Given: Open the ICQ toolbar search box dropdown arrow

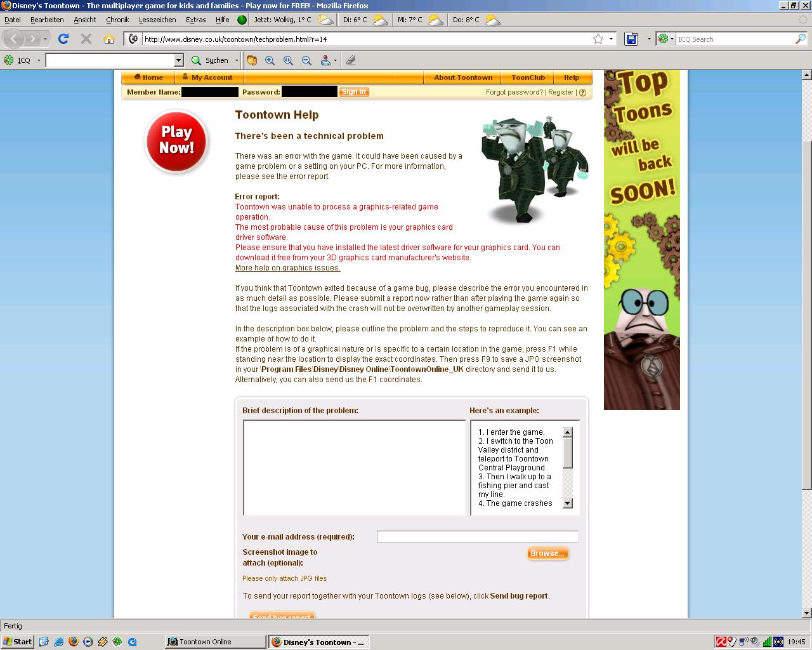Looking at the screenshot, I should pyautogui.click(x=178, y=60).
